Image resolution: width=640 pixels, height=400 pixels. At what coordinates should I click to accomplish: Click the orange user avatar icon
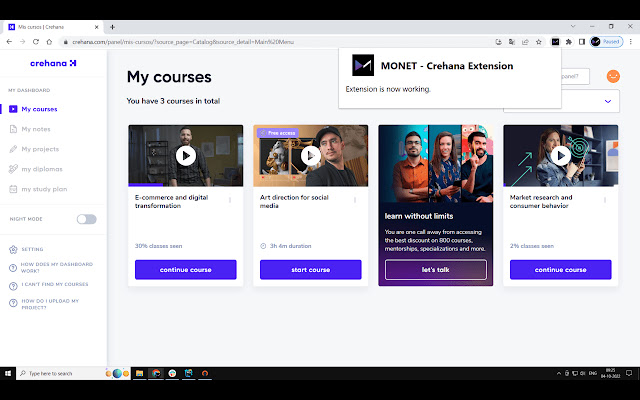pyautogui.click(x=613, y=76)
